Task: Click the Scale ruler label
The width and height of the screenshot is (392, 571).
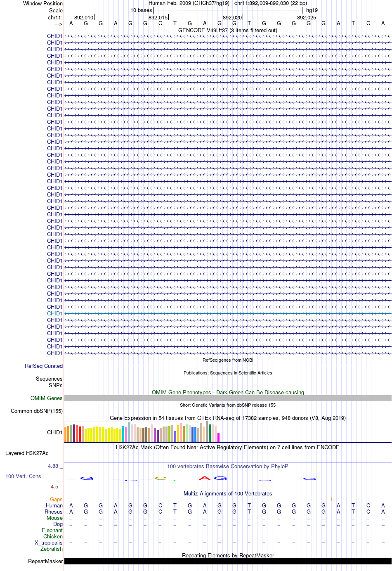Action: pyautogui.click(x=56, y=10)
